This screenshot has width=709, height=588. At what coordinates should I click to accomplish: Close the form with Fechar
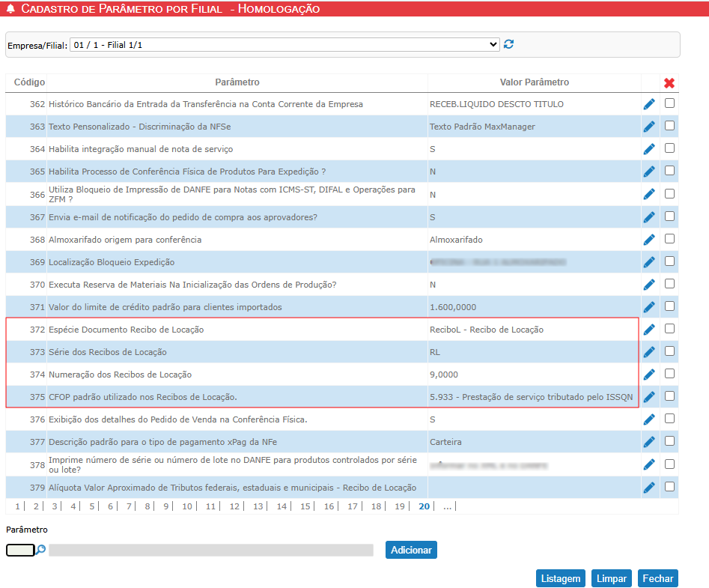pos(658,578)
